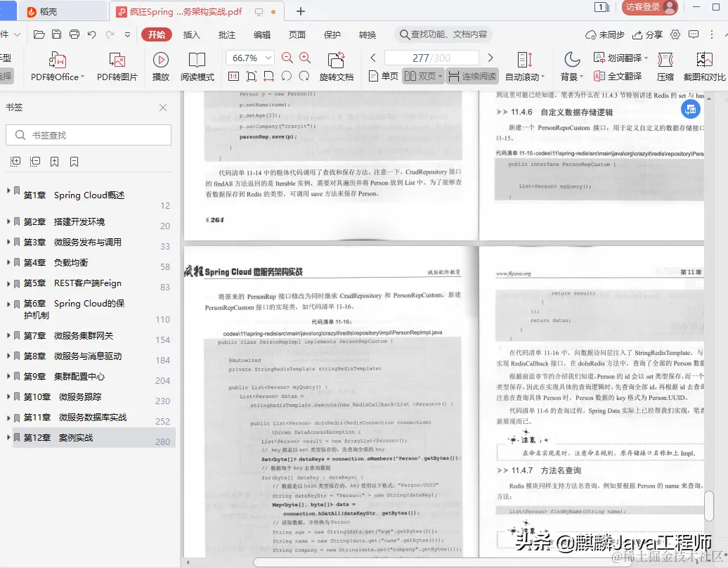Rotate clockwise icon

304,76
